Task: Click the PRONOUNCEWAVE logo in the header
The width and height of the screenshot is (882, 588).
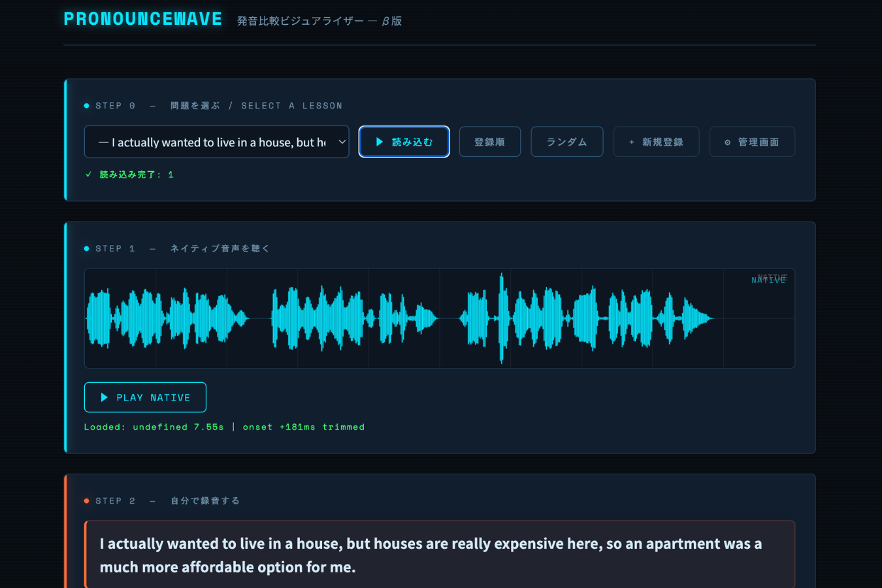Action: point(142,19)
